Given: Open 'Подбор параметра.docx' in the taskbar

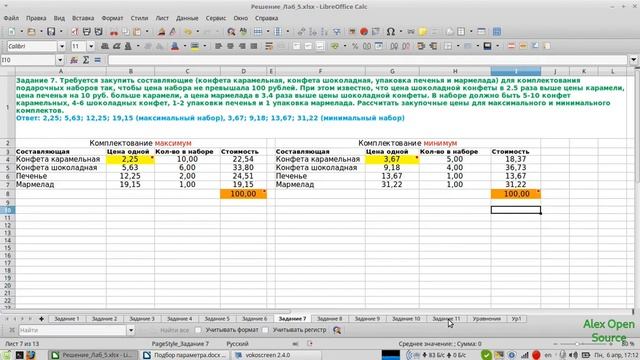Looking at the screenshot, I should 186,355.
